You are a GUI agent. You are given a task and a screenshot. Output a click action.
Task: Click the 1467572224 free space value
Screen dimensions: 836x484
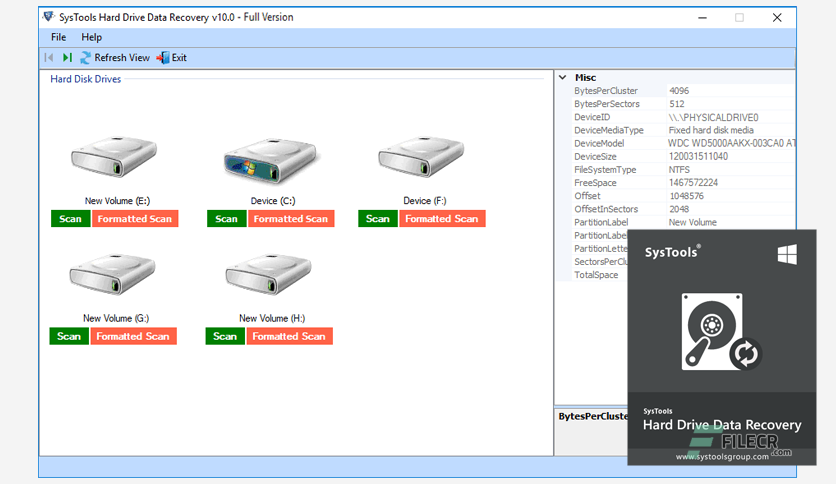coord(694,183)
